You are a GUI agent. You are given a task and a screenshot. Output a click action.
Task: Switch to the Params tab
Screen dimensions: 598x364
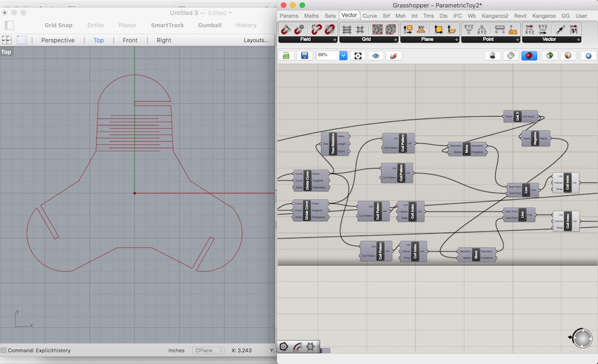coord(289,16)
